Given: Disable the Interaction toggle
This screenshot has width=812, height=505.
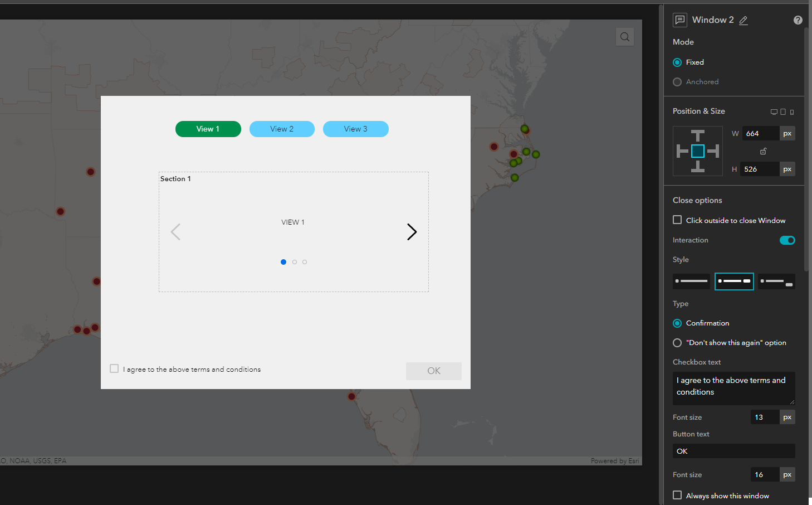Looking at the screenshot, I should pos(787,240).
